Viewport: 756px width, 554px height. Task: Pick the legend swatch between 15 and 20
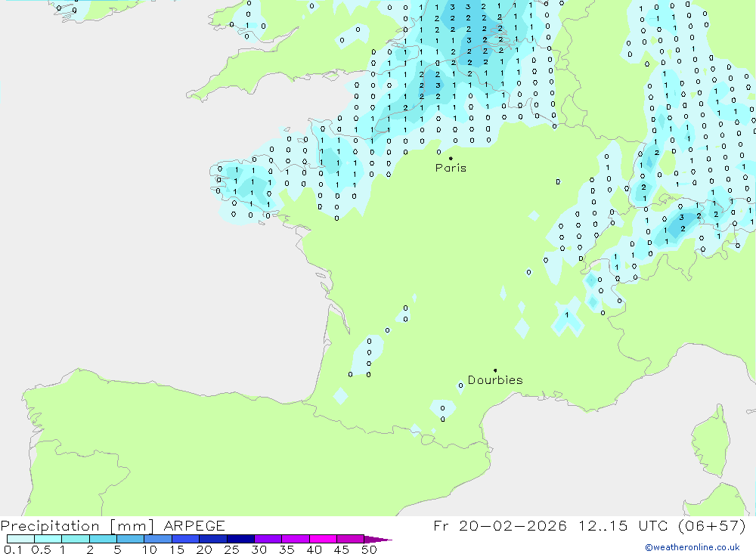click(x=186, y=539)
